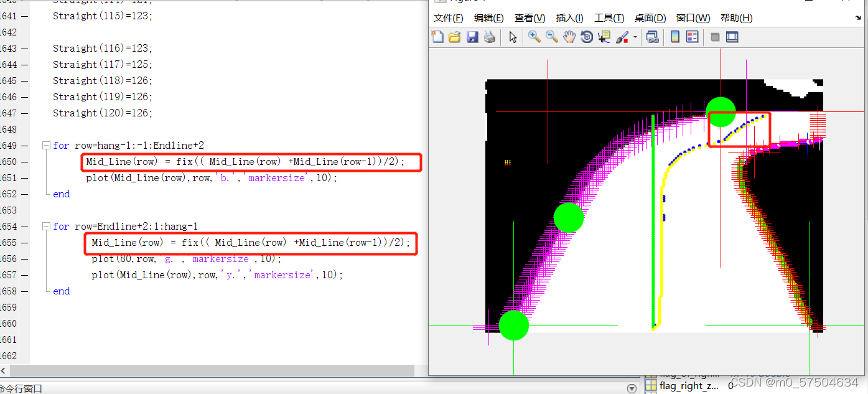Open the 查看(V) menu
This screenshot has height=394, width=868.
click(530, 18)
